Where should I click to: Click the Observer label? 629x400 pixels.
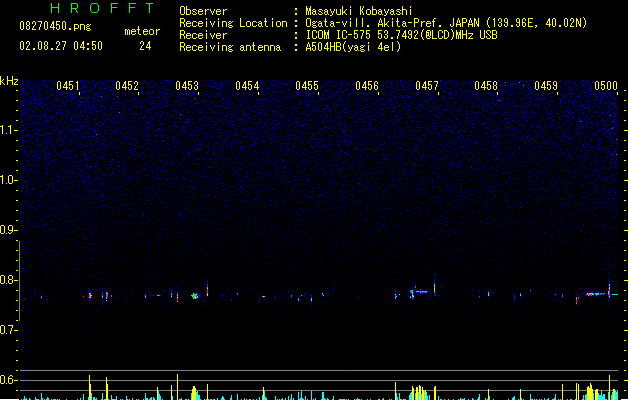click(x=203, y=11)
